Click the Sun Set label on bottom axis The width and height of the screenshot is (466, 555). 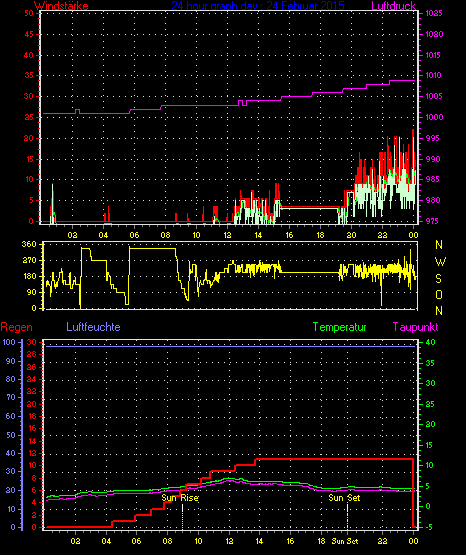(x=345, y=541)
